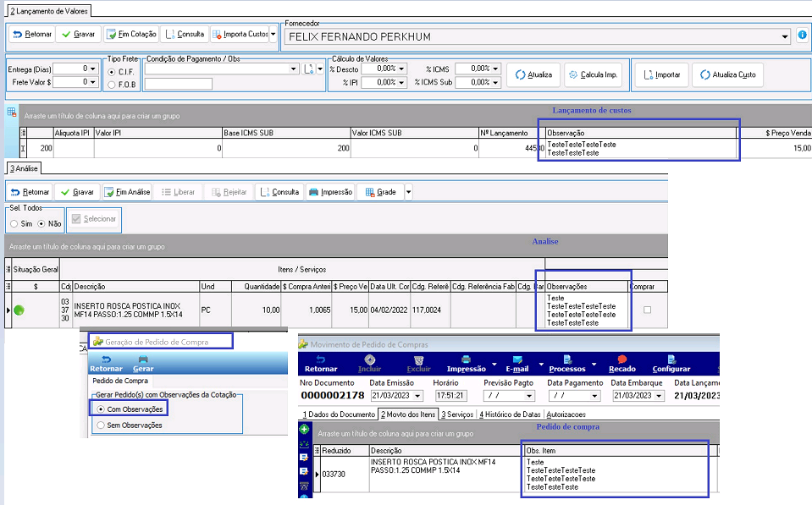Open the % ICMS Sub dropdown

point(495,82)
